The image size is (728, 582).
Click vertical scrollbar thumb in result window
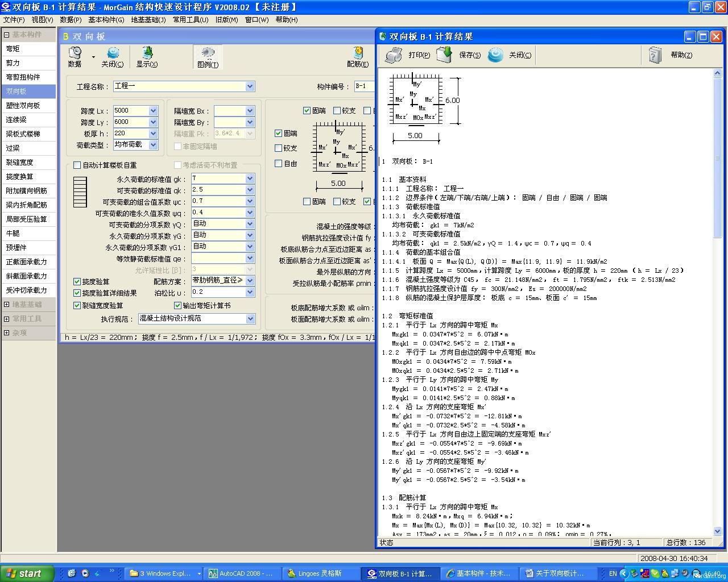717,158
